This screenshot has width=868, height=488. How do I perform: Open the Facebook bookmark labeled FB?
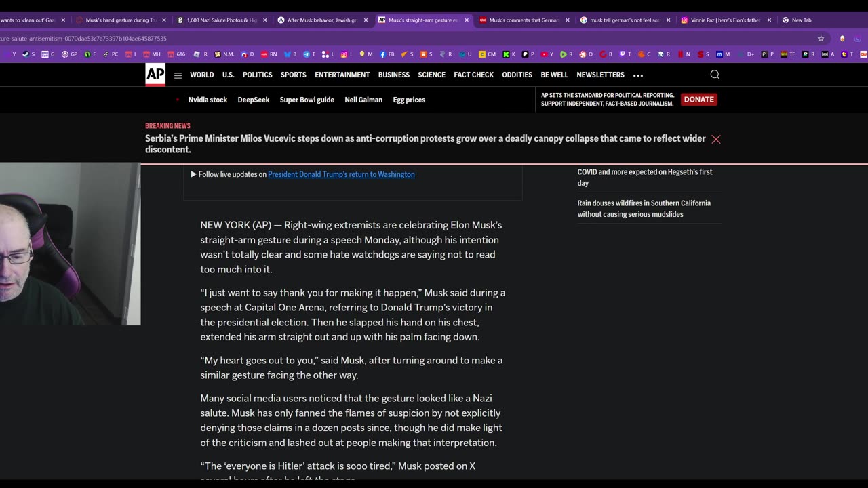pyautogui.click(x=387, y=54)
